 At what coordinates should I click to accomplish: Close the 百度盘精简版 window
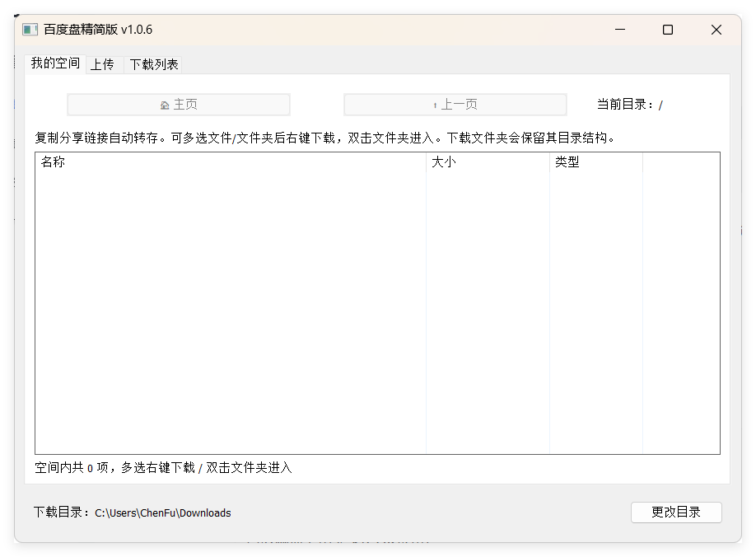tap(716, 30)
